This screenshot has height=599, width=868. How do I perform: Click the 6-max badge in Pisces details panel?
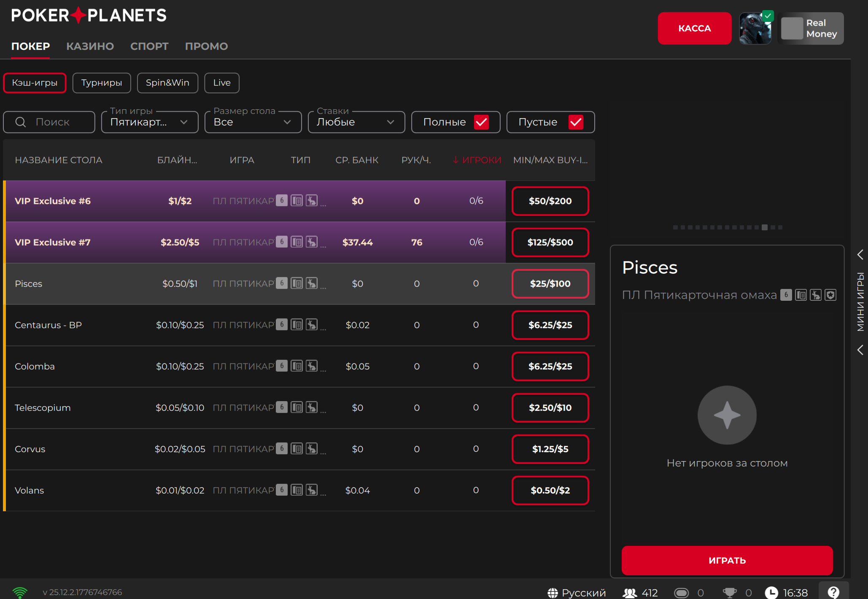coord(786,295)
